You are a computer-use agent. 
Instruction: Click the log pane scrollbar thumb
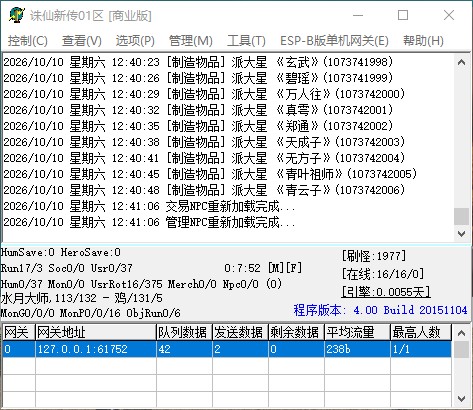point(462,216)
